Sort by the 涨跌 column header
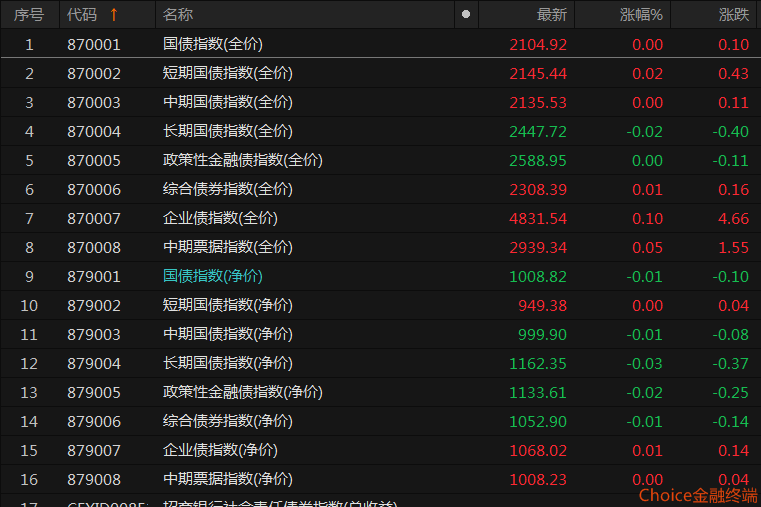The height and width of the screenshot is (507, 761). tap(733, 14)
